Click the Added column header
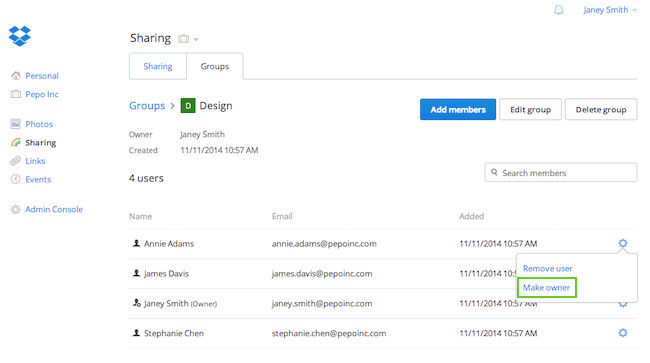650x363 pixels. pos(471,216)
